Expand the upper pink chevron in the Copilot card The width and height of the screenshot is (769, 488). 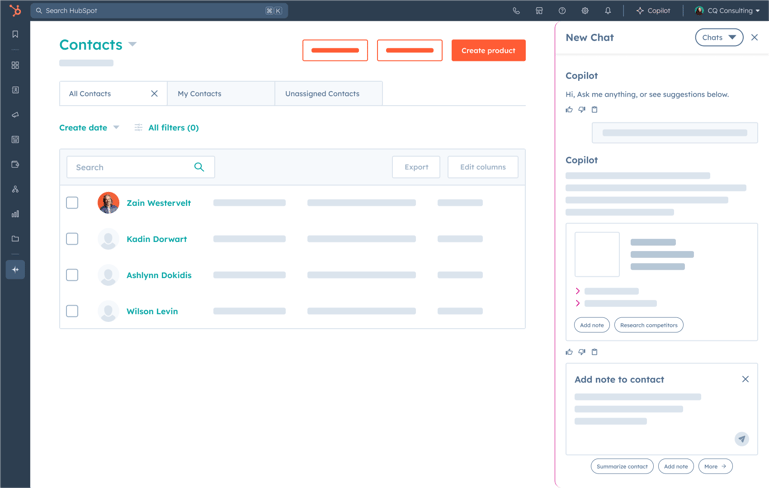577,291
